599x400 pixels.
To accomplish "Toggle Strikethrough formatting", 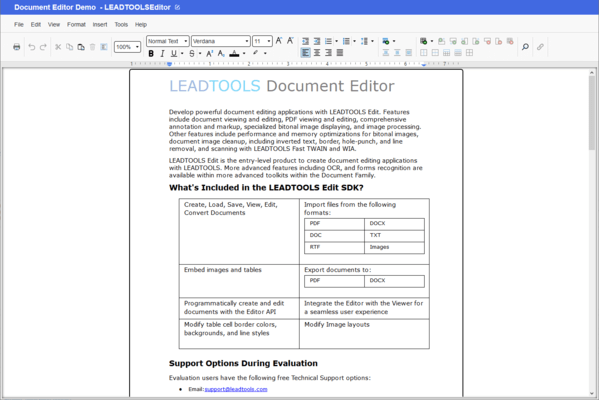I will click(x=192, y=53).
